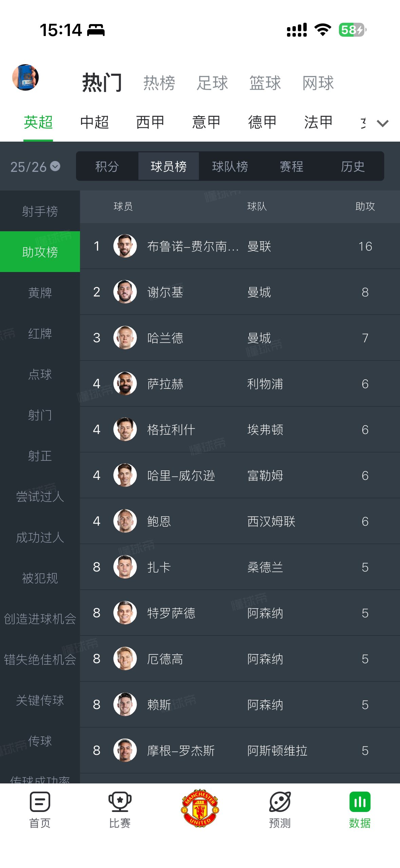This screenshot has height=868, width=400.
Task: Switch to the 积分 tab
Action: 107,166
